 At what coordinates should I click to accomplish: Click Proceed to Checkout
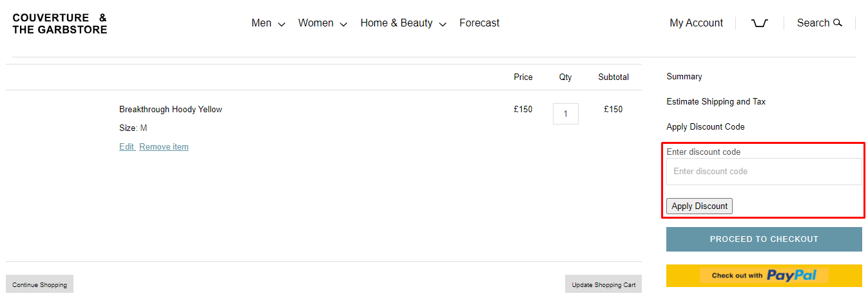[764, 239]
